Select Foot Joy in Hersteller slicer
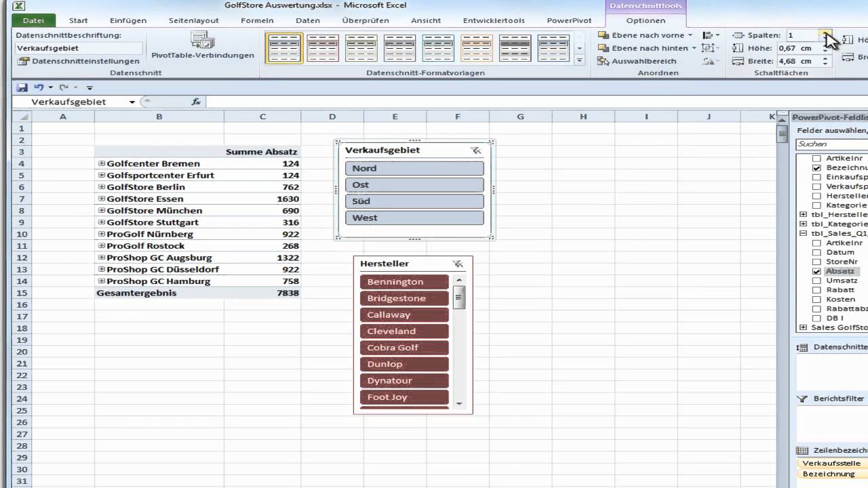 pos(404,397)
